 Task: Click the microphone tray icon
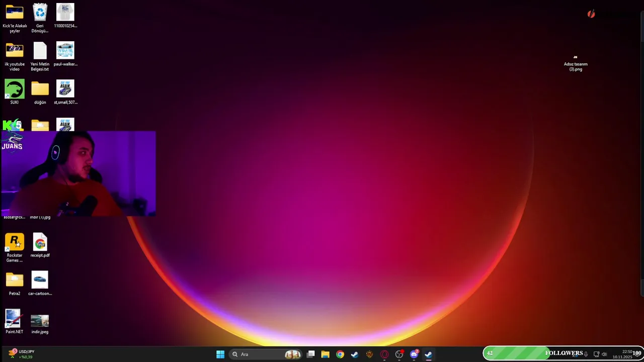coord(586,354)
